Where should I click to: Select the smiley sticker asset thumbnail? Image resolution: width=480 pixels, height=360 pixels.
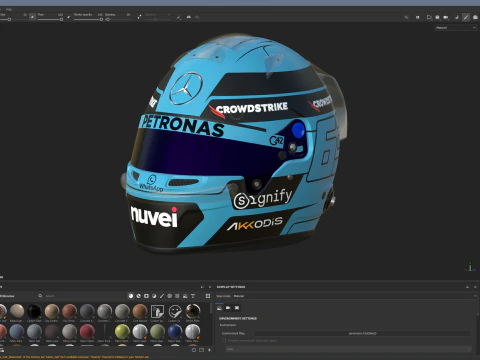click(x=175, y=311)
